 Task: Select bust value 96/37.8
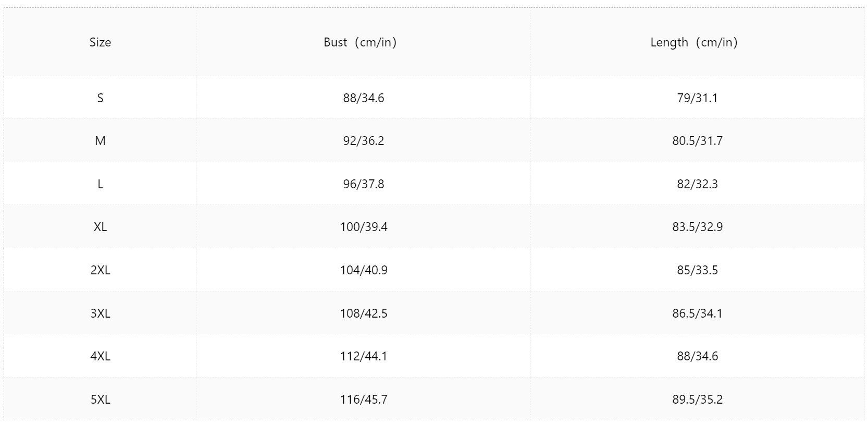[x=364, y=184]
